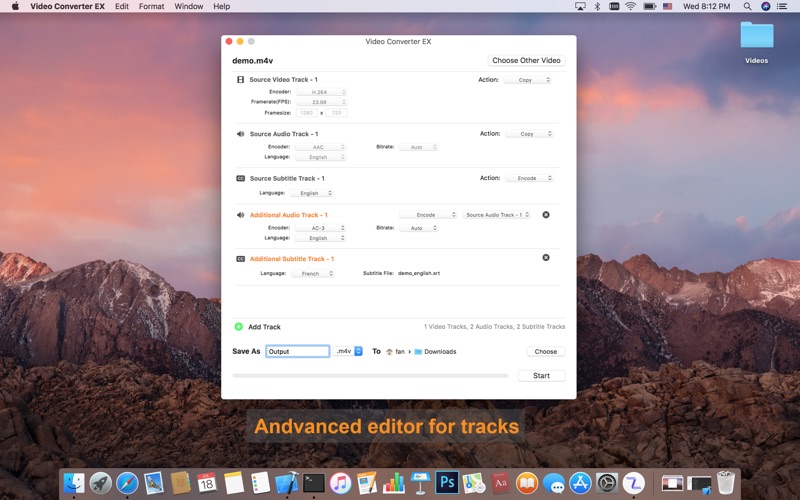Viewport: 800px width, 500px height.
Task: Open Video Converter EX application menu
Action: (x=67, y=6)
